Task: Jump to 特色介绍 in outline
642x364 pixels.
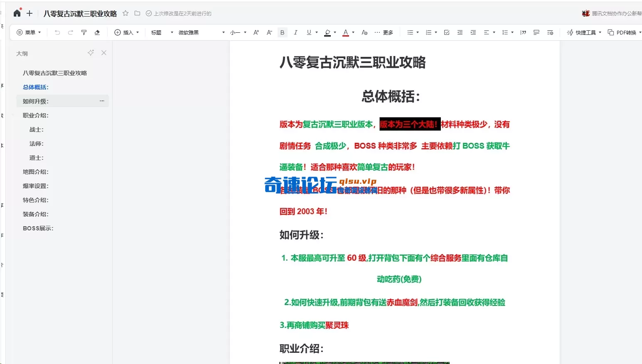Action: [36, 200]
